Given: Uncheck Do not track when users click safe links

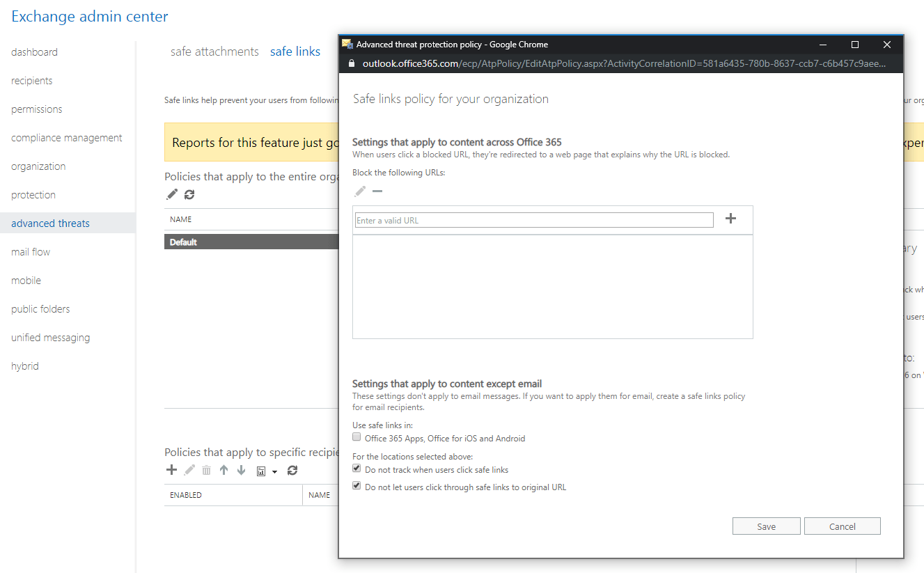Looking at the screenshot, I should [x=357, y=469].
